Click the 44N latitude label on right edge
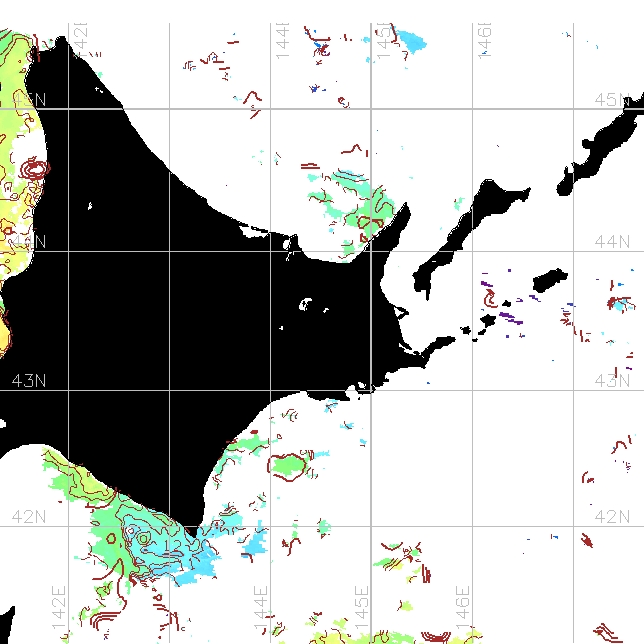The width and height of the screenshot is (644, 644). click(x=612, y=242)
